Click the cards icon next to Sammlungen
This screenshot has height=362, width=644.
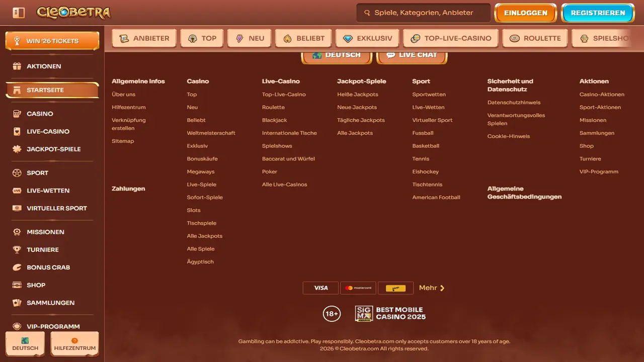coord(17,303)
